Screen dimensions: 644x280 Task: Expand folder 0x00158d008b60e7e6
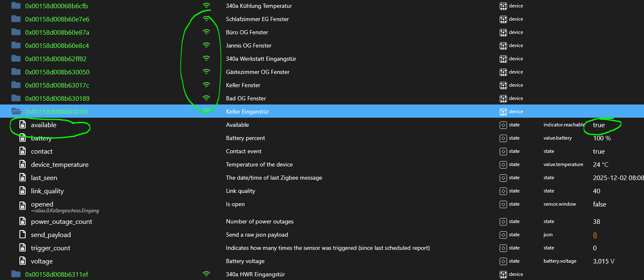coord(16,19)
